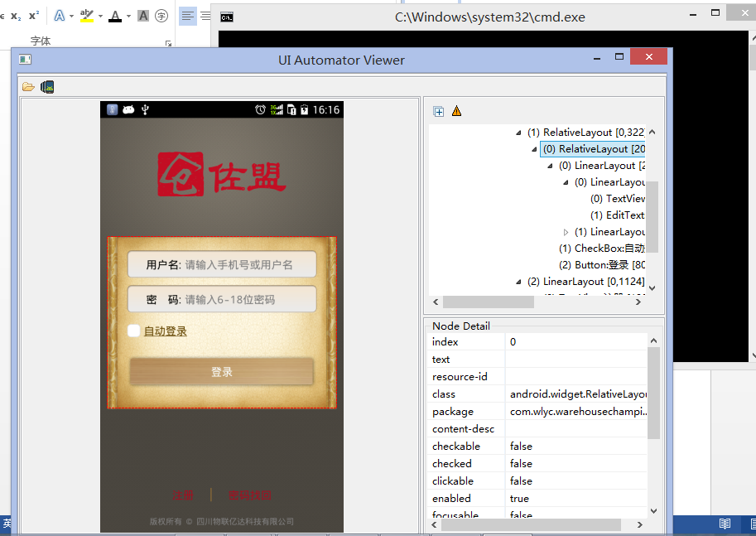The image size is (756, 536).
Task: Click the Expand All tree icon
Action: pos(439,112)
